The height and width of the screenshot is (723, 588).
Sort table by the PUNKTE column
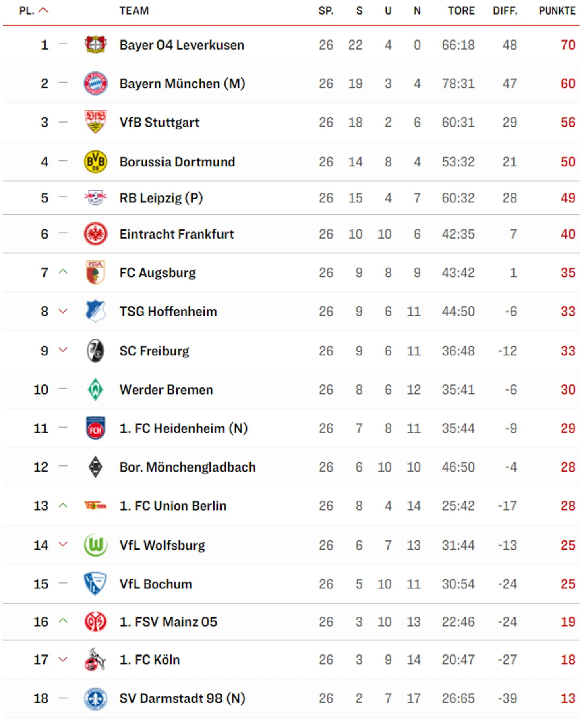557,11
